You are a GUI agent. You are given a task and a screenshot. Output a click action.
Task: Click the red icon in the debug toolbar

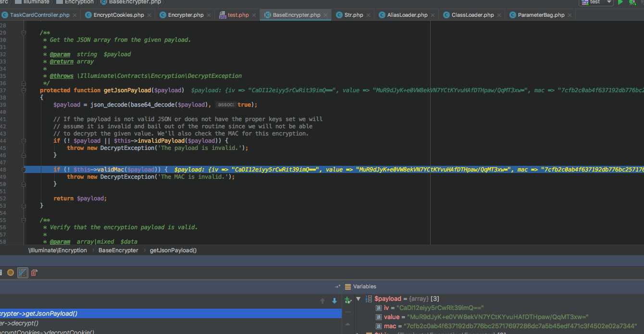point(34,273)
